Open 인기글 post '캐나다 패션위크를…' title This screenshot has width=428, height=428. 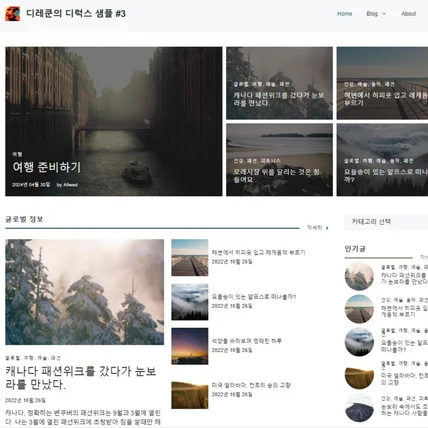tap(404, 279)
